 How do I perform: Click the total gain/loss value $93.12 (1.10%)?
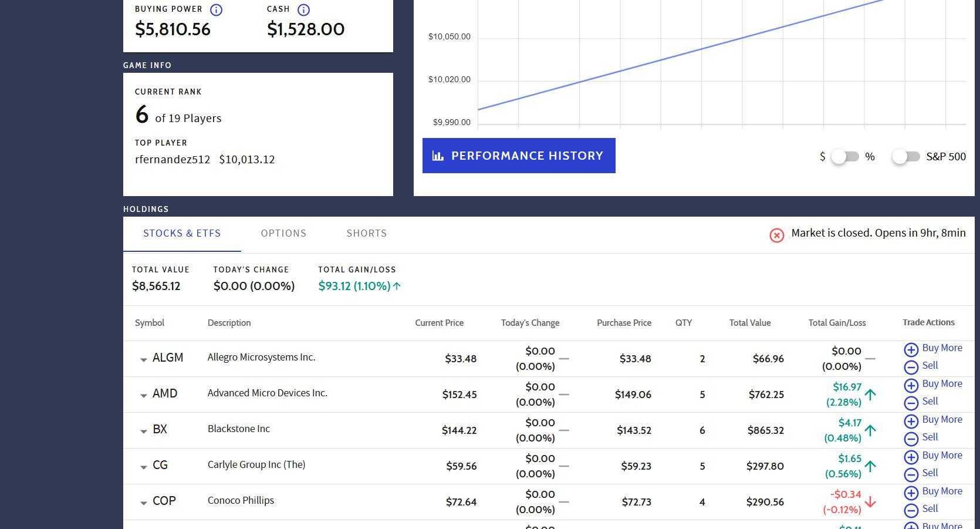click(354, 287)
